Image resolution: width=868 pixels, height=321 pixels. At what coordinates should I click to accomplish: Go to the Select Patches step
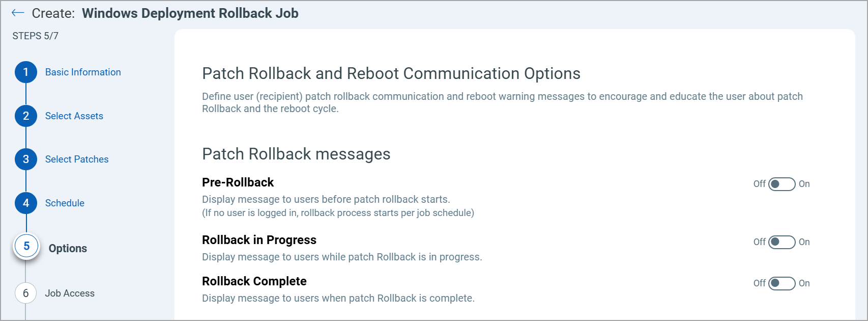pyautogui.click(x=76, y=159)
